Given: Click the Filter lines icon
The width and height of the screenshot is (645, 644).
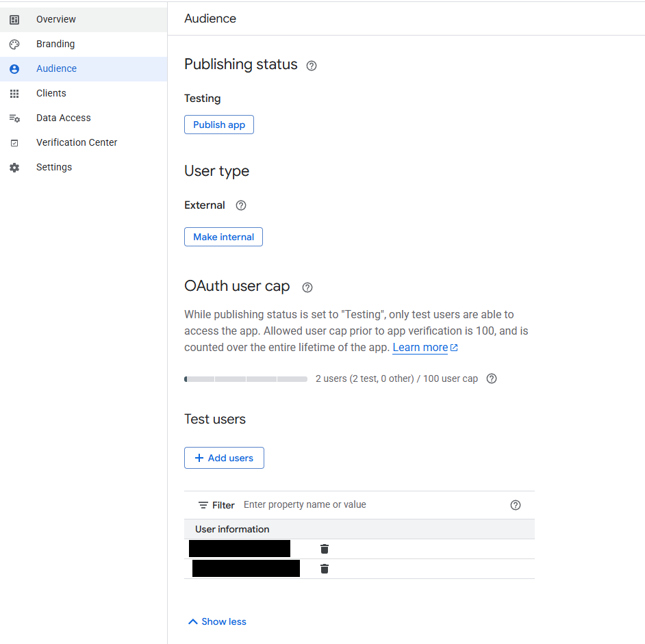Looking at the screenshot, I should [203, 505].
